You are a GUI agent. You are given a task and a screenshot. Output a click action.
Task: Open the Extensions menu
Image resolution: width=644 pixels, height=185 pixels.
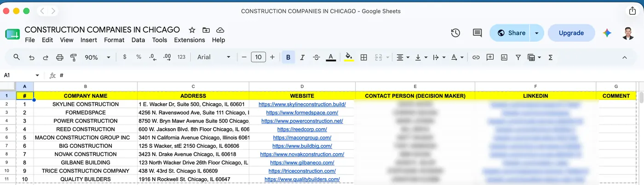[x=190, y=40]
